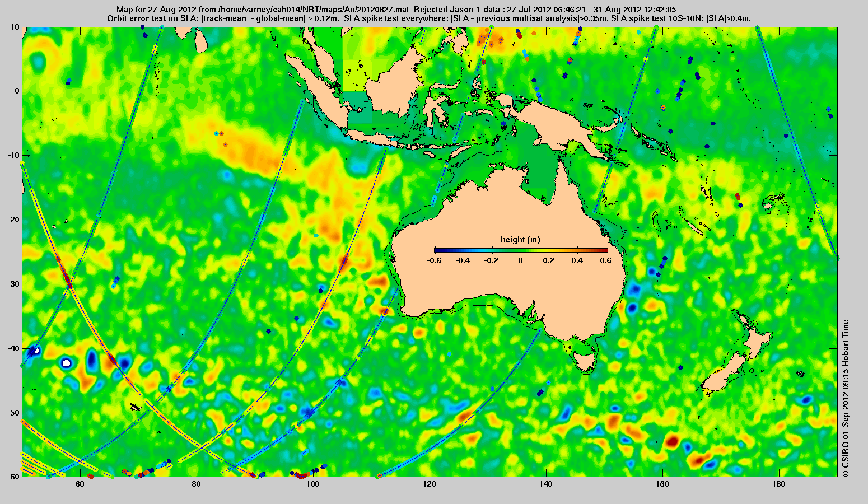Click the 'Orbit error test on SLA' subtitle line
The height and width of the screenshot is (504, 868).
[428, 18]
